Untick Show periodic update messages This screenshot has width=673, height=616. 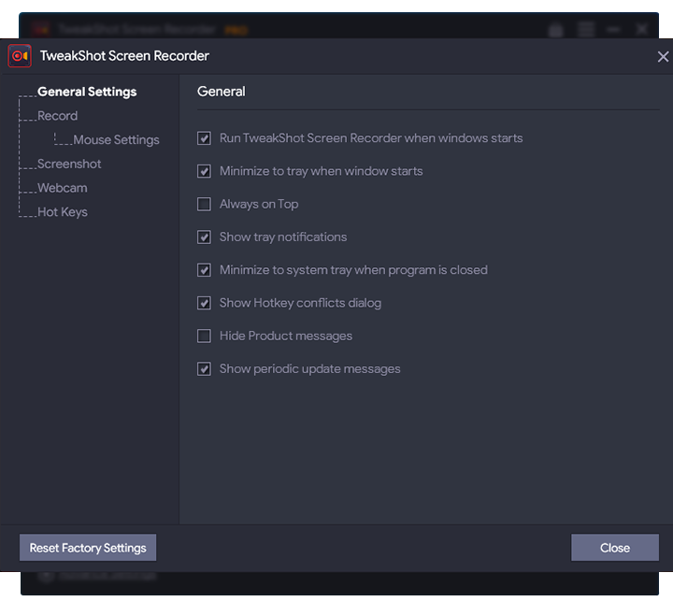point(204,369)
